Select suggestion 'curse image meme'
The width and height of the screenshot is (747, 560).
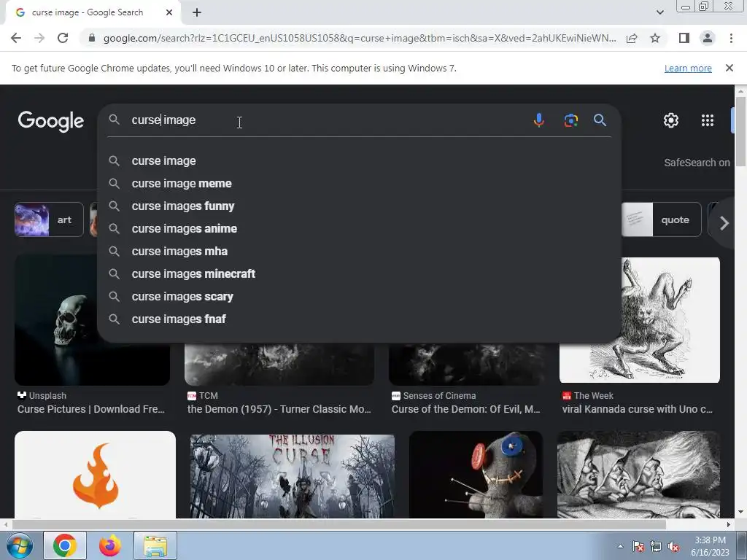pyautogui.click(x=359, y=183)
